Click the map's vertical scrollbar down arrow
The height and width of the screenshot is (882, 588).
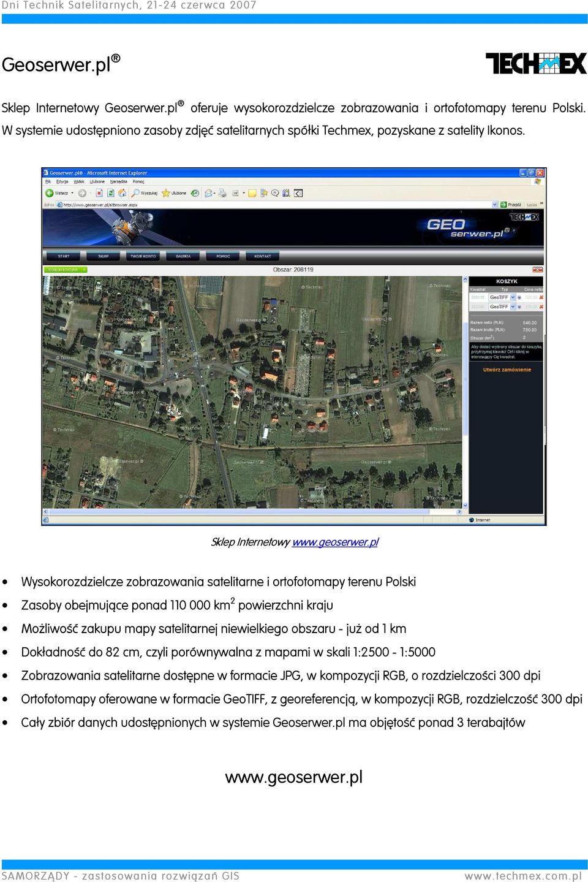(x=466, y=506)
